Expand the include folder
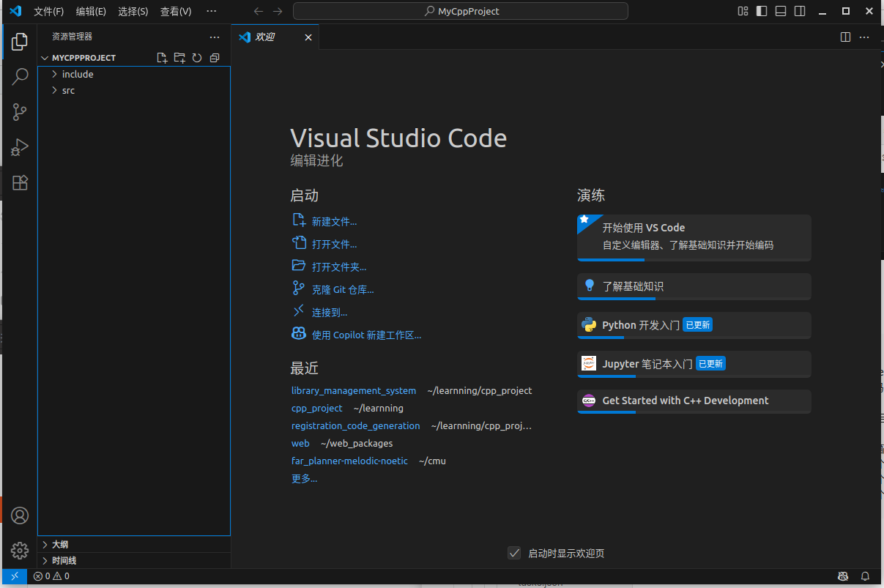 (x=77, y=74)
